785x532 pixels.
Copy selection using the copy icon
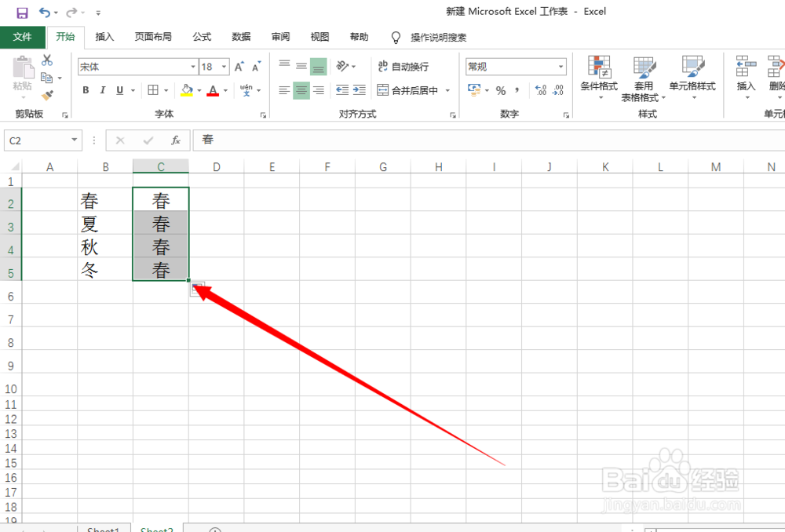coord(46,78)
